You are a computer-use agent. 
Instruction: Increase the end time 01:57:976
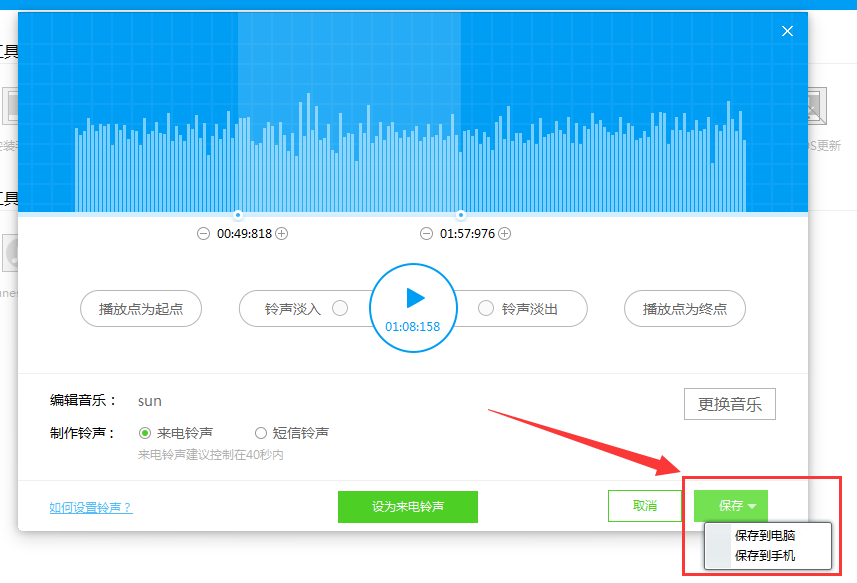[x=505, y=233]
